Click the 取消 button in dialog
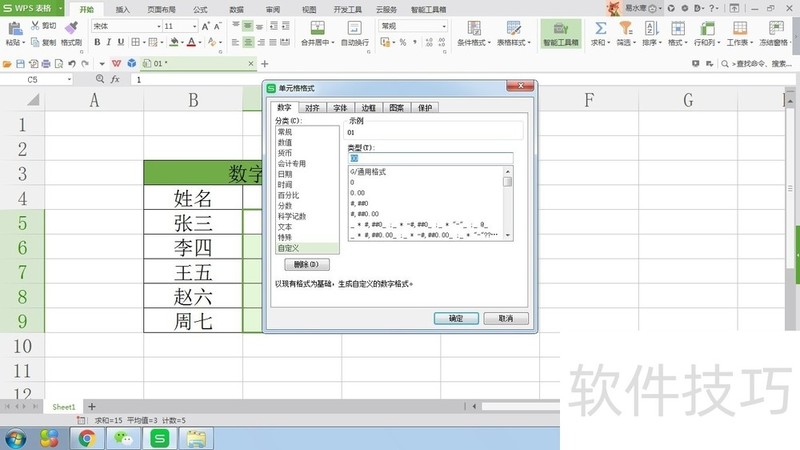 coord(506,318)
